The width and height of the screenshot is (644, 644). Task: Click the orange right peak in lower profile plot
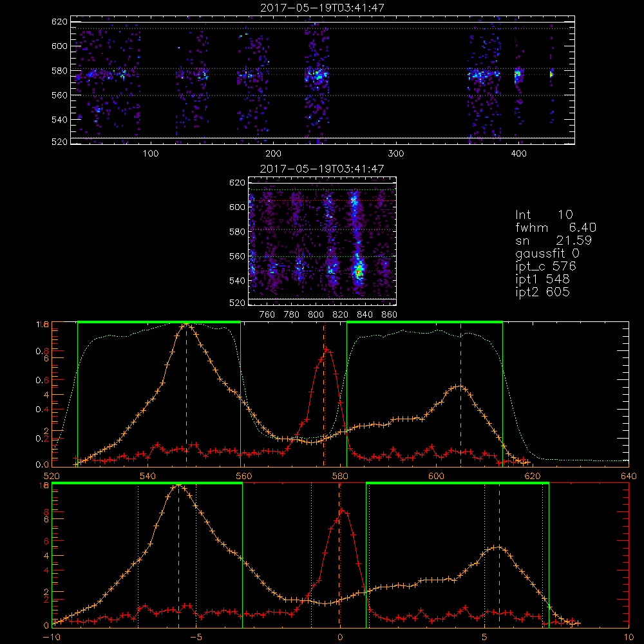tap(498, 547)
